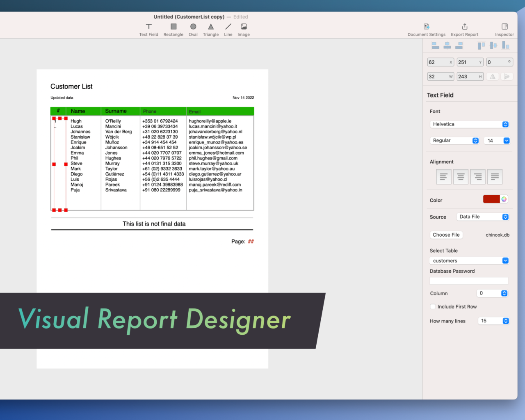Open the color wheel picker
The width and height of the screenshot is (525, 420).
point(504,199)
